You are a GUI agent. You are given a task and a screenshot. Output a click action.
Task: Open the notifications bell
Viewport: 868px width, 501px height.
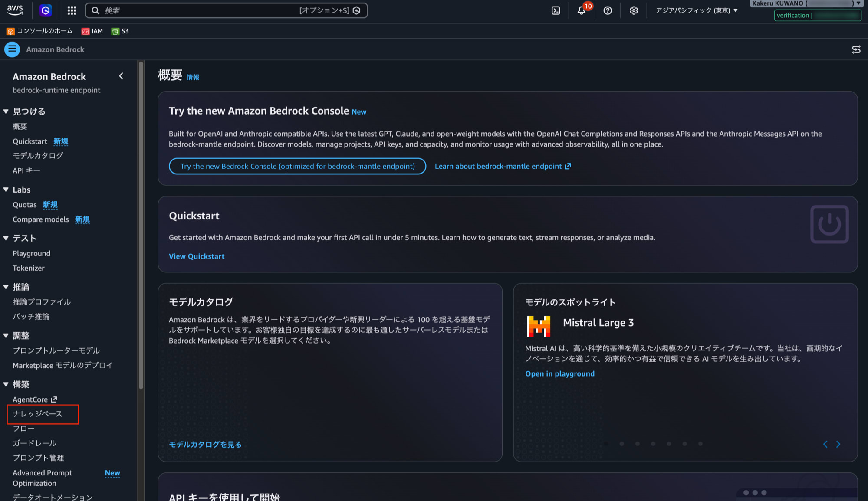click(582, 10)
